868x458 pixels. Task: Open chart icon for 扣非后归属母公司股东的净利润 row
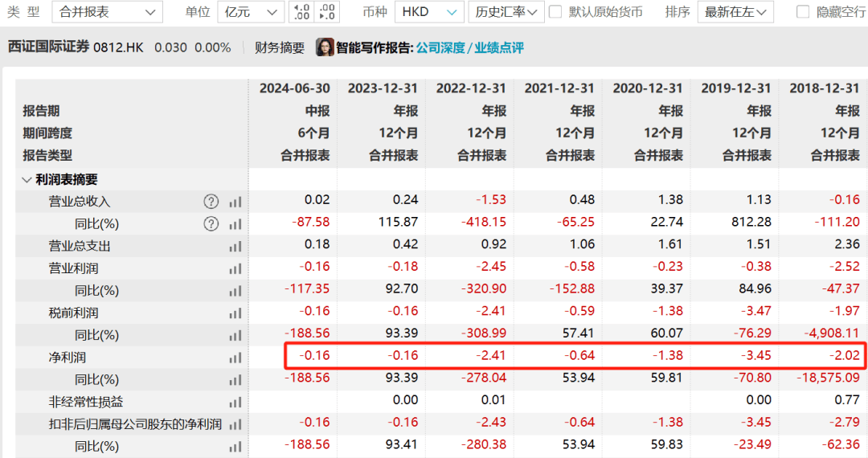235,424
